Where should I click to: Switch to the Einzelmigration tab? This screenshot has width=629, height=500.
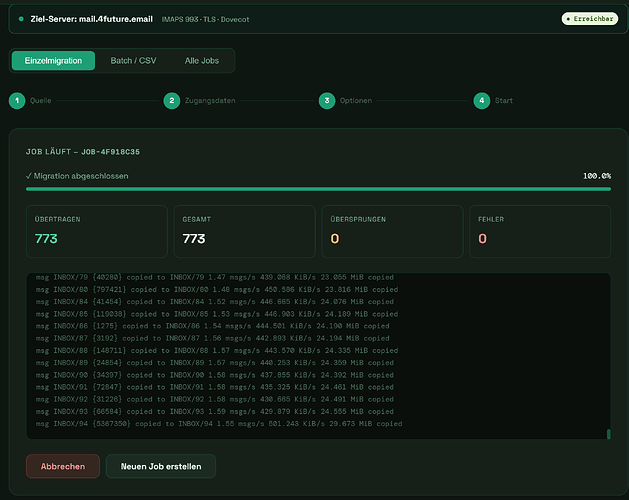(53, 61)
